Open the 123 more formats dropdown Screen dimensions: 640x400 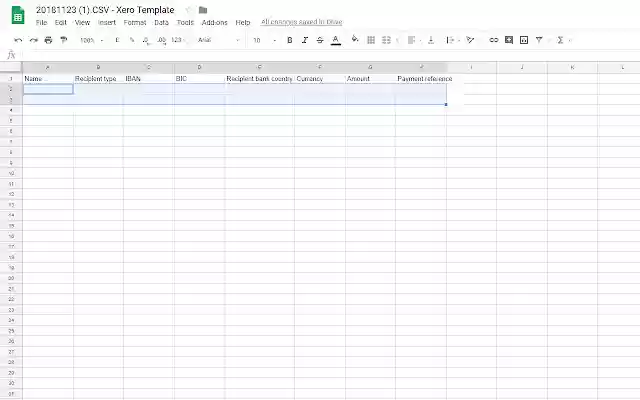(178, 40)
